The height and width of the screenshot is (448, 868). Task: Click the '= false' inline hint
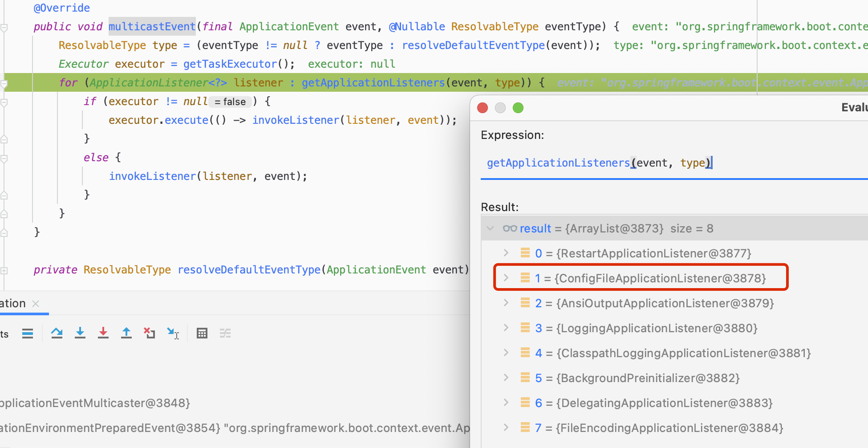pyautogui.click(x=230, y=102)
